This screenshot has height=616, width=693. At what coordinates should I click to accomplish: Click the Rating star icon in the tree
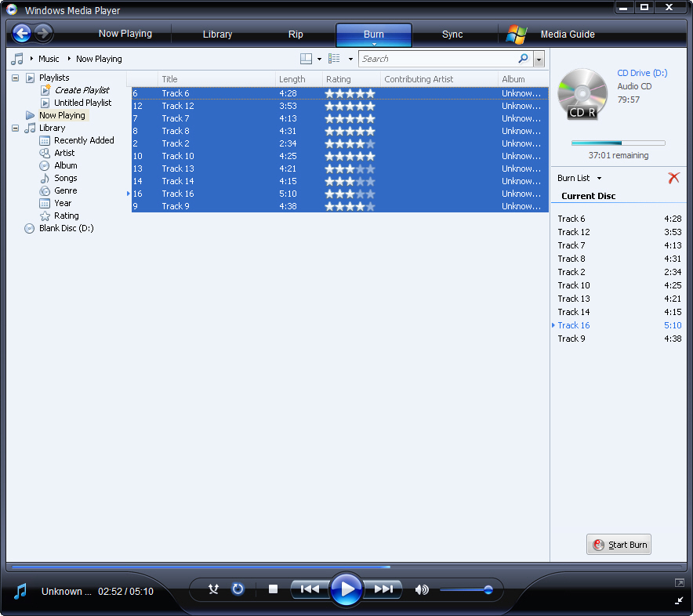point(45,216)
